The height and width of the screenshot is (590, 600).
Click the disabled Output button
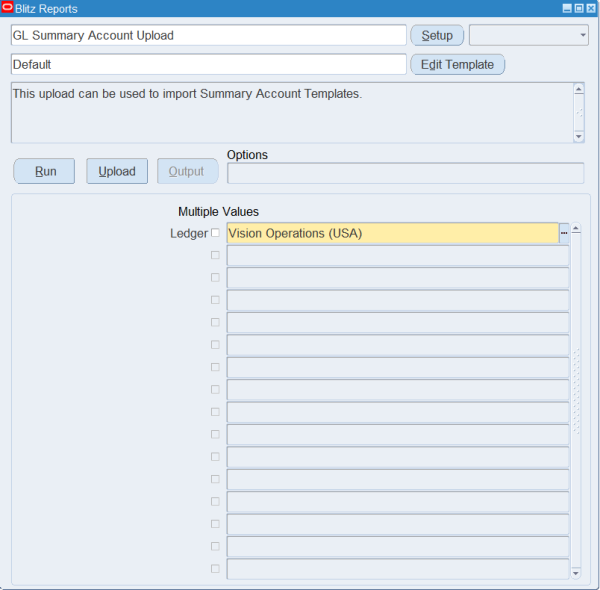click(x=188, y=171)
